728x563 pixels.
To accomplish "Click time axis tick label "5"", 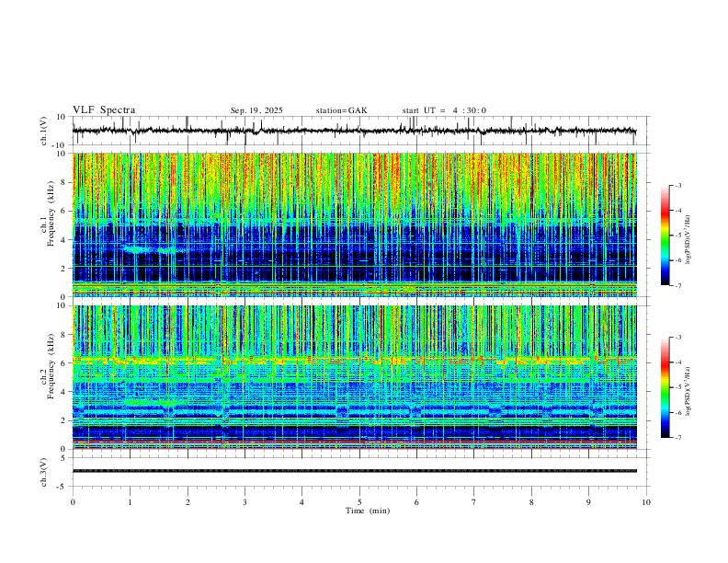I will 359,502.
